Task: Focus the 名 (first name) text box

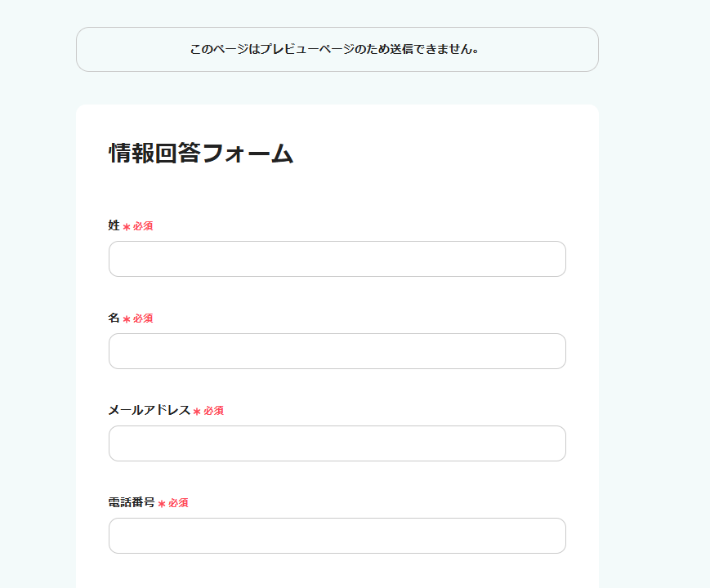Action: click(x=337, y=351)
